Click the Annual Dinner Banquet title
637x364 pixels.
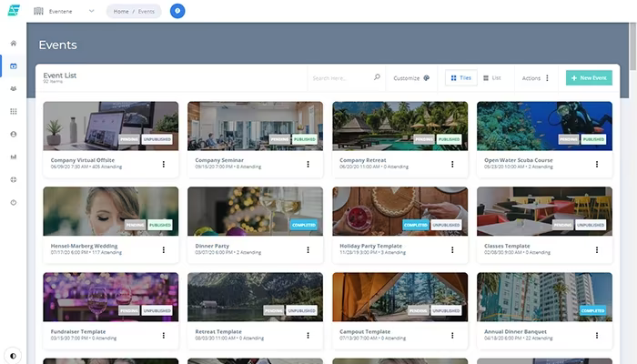pyautogui.click(x=515, y=331)
